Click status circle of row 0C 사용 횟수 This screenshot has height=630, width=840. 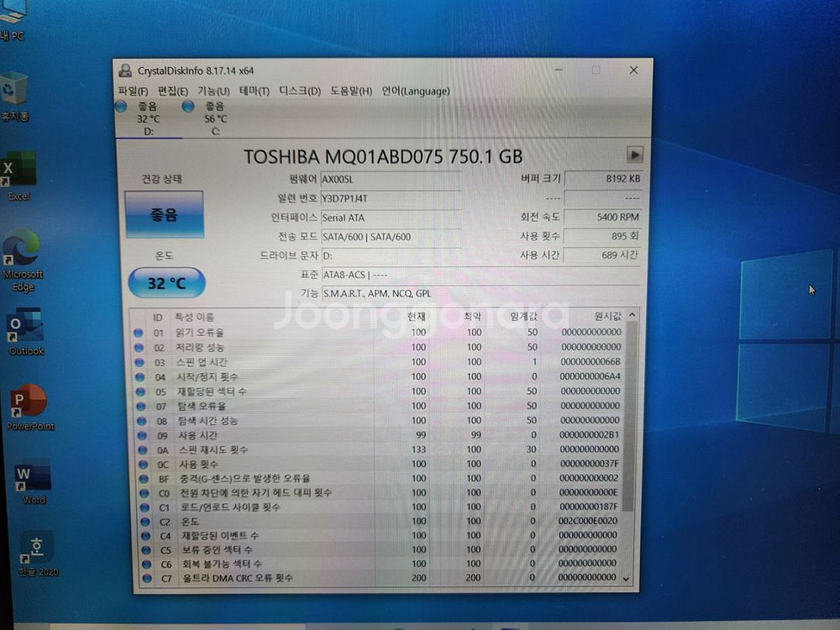(143, 465)
